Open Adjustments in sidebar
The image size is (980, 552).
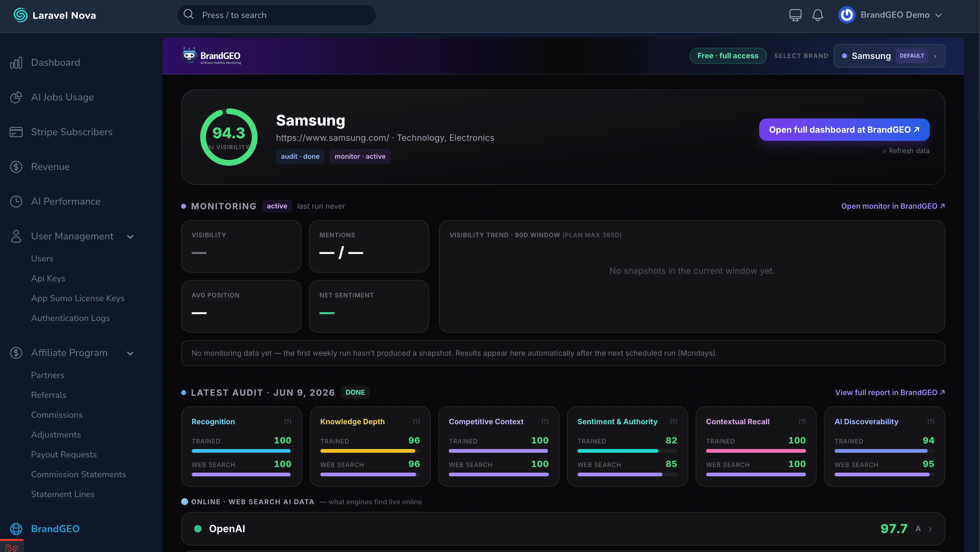click(x=56, y=434)
